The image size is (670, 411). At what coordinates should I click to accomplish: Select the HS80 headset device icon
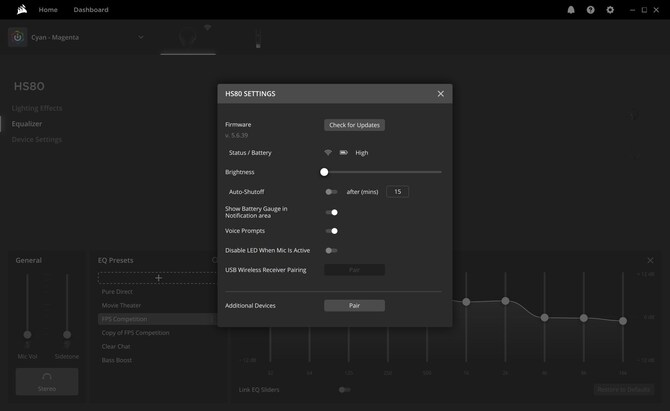(188, 38)
